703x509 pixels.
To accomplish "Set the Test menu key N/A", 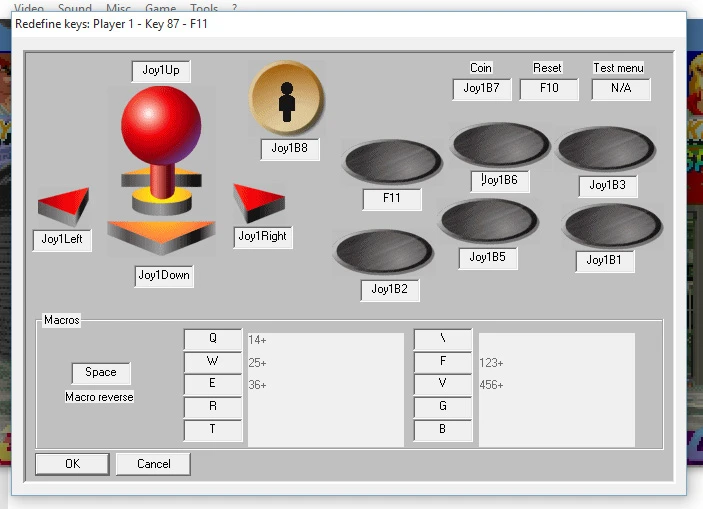I will pyautogui.click(x=621, y=89).
